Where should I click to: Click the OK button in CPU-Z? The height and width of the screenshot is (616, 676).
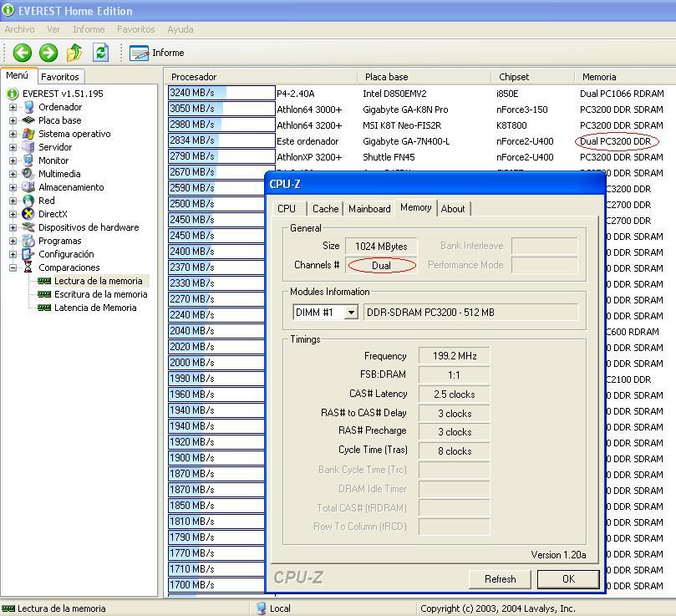pos(568,579)
